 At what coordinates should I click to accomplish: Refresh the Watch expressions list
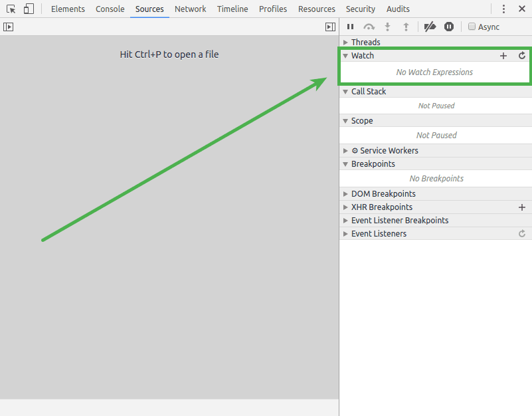(522, 55)
